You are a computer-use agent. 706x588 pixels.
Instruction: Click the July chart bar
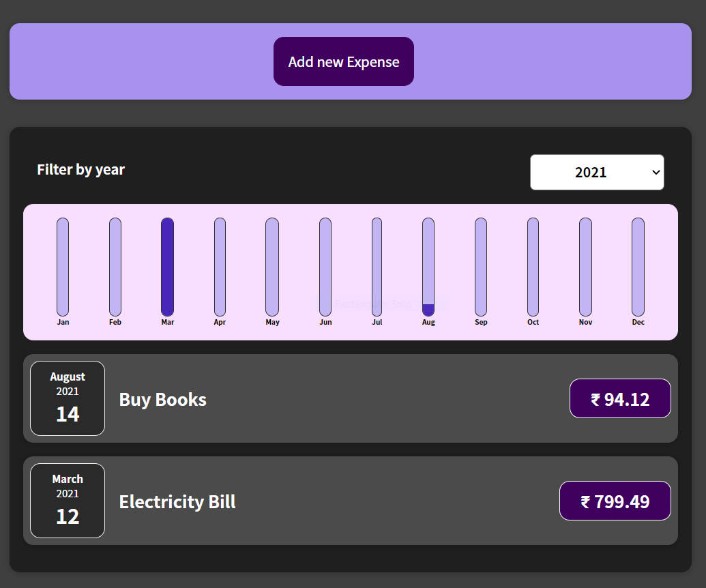tap(377, 267)
